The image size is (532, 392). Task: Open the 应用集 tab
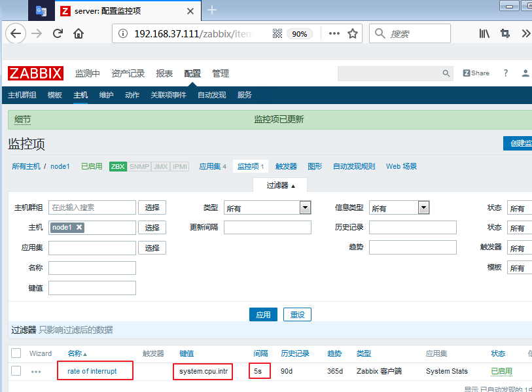213,166
